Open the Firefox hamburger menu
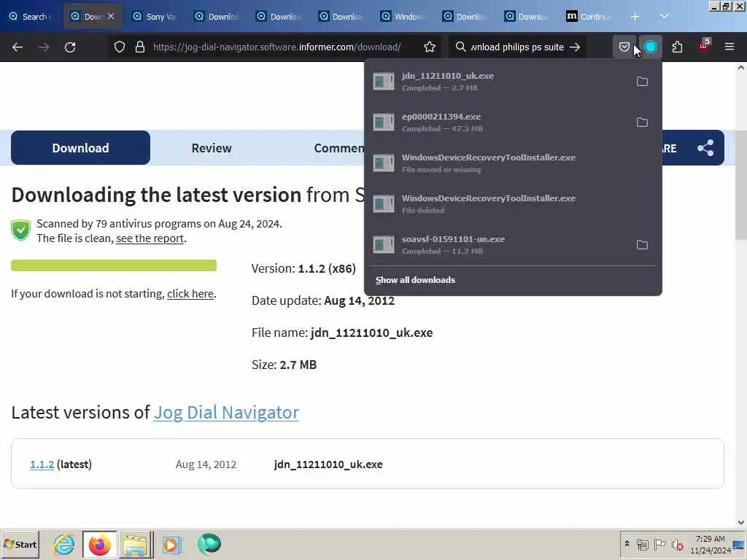 [x=729, y=47]
